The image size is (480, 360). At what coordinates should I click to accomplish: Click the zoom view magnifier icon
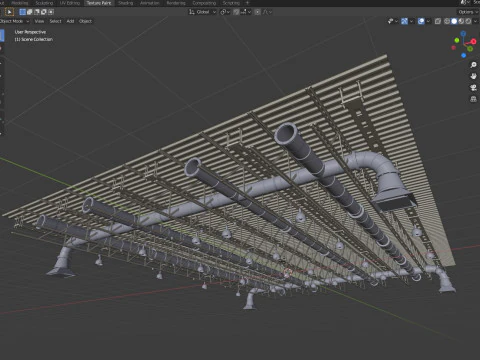[x=473, y=65]
